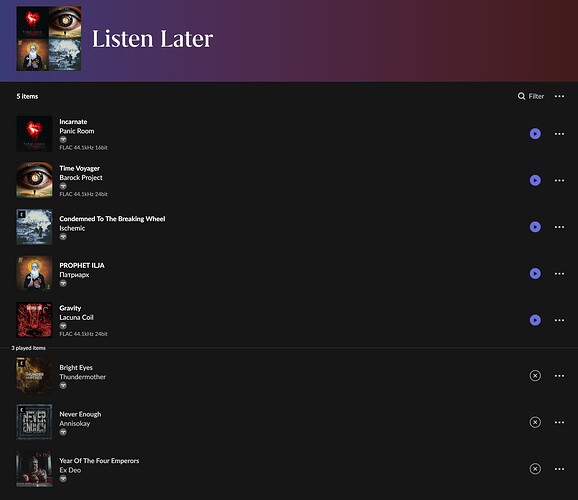Viewport: 578px width, 500px height.
Task: Open more options for Gravity
Action: 559,320
